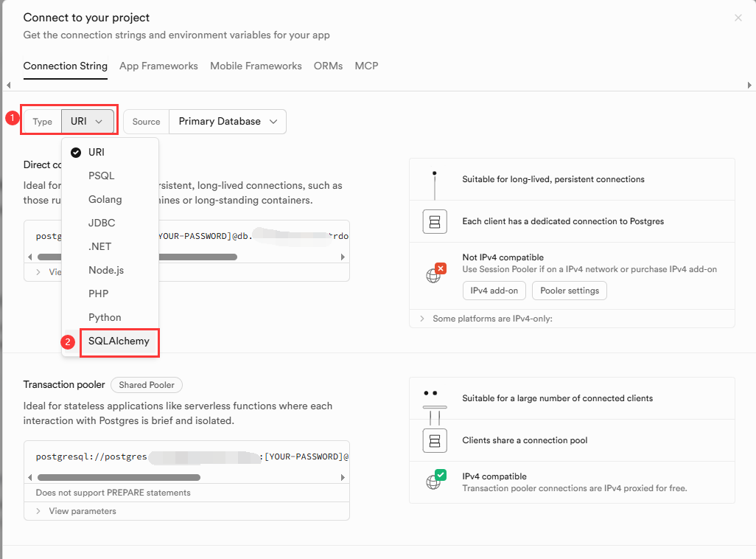This screenshot has width=756, height=559.
Task: Expand View parameters under Transaction pooler
Action: click(x=82, y=511)
